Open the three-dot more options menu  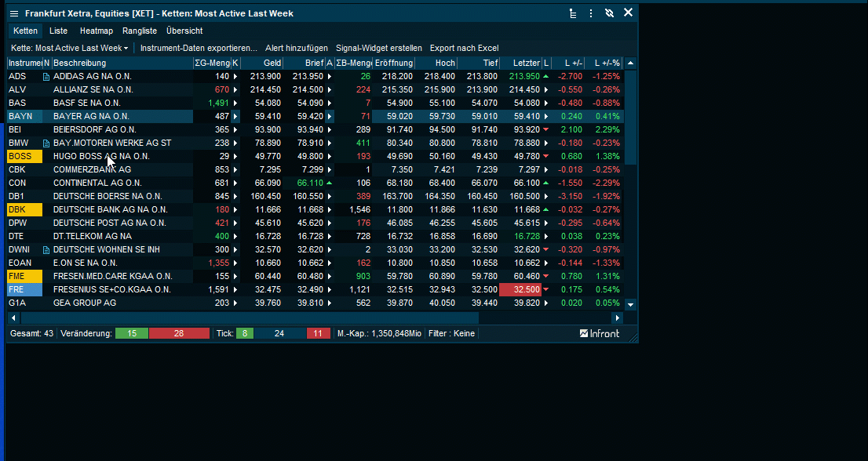coord(590,13)
